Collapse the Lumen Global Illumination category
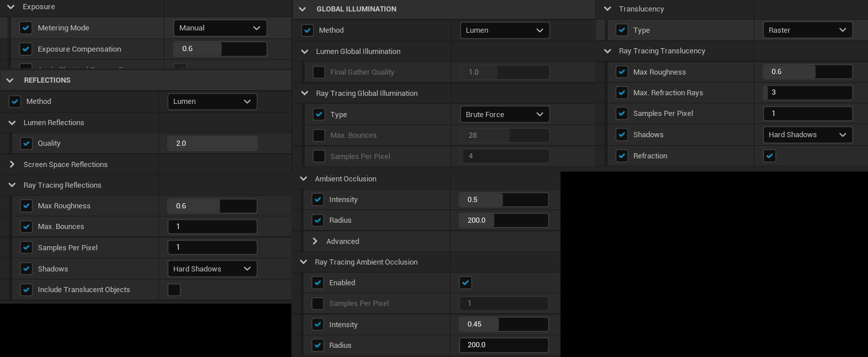 305,52
